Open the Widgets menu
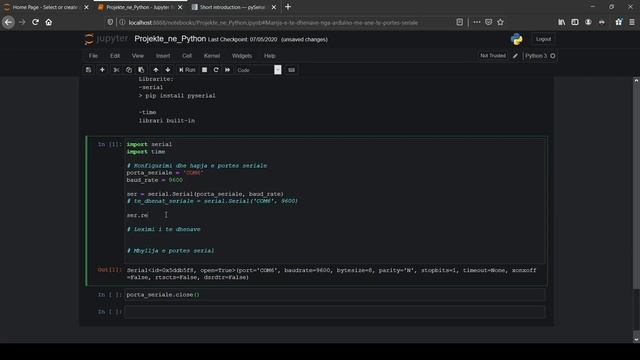The image size is (640, 360). tap(242, 56)
